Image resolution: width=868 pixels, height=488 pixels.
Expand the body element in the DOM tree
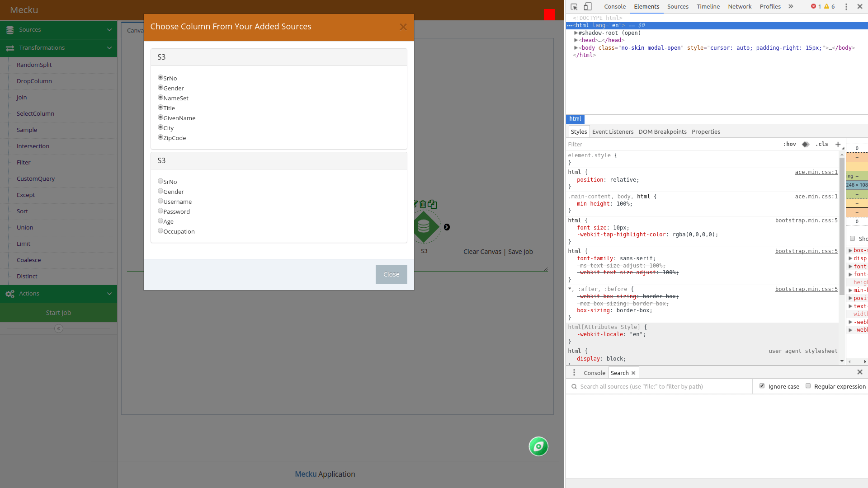576,47
